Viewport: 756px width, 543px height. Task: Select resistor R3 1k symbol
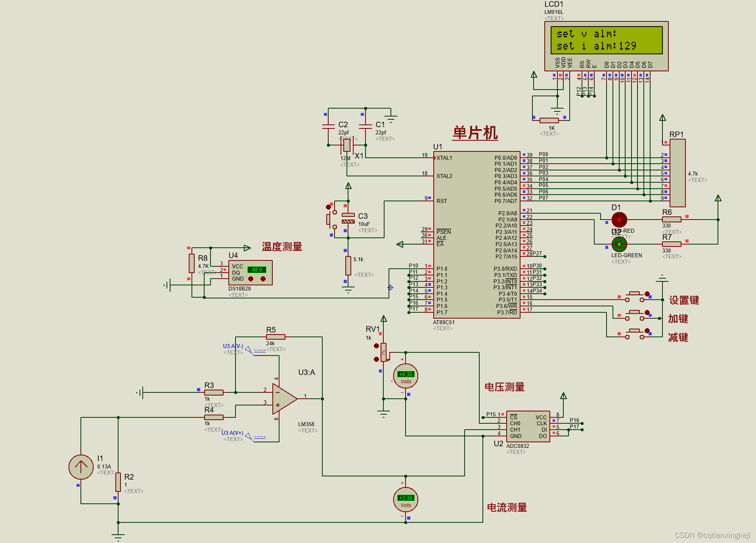(214, 392)
